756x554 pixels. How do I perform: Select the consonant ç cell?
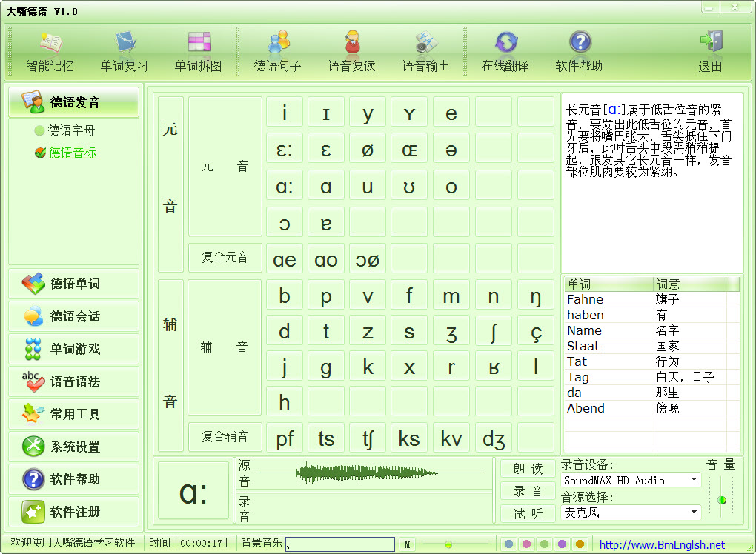536,332
